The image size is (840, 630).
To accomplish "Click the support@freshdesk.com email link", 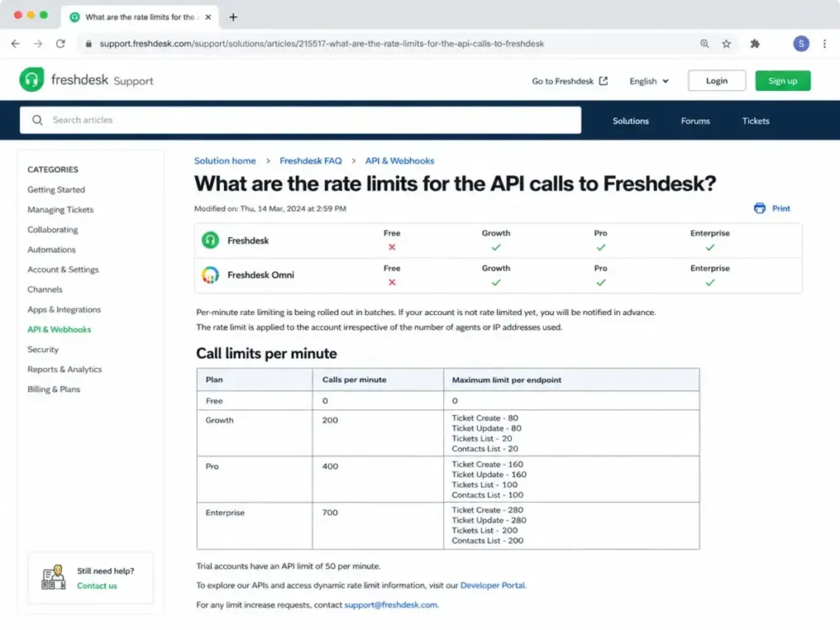I will 391,605.
